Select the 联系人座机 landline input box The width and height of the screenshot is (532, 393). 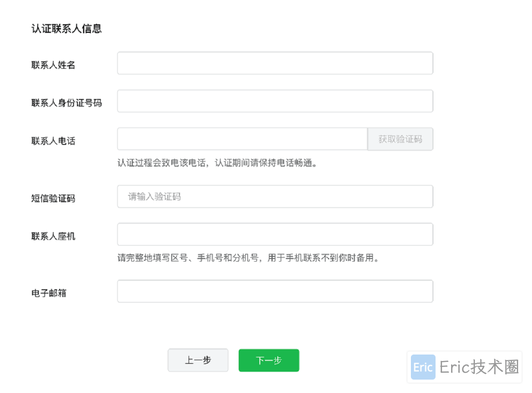(275, 234)
